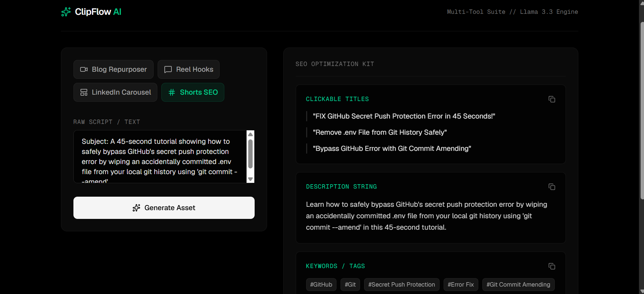Screen dimensions: 644x294
Task: Click the SEO OPTIMIZATION KIT heading
Action: click(x=335, y=64)
